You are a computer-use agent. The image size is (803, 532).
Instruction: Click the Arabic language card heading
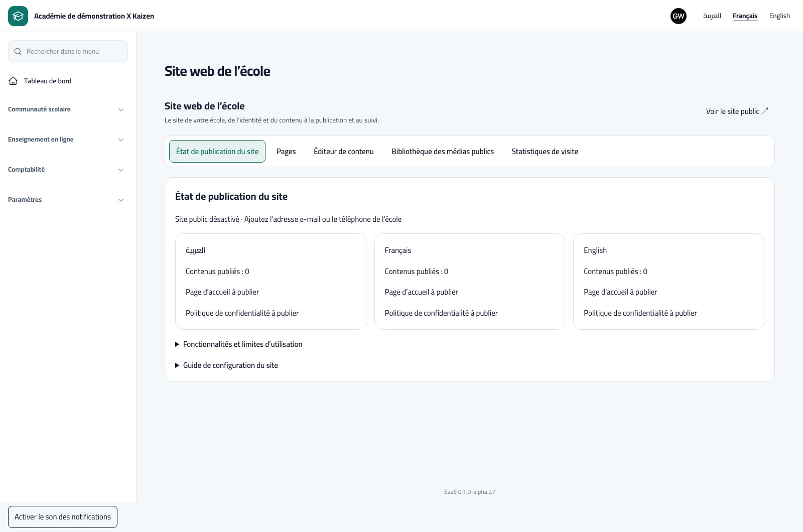coord(195,250)
